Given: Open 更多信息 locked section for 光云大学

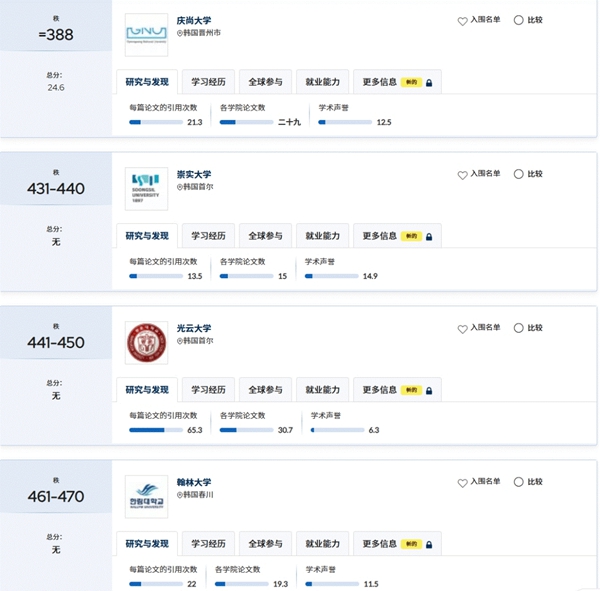Looking at the screenshot, I should point(397,390).
